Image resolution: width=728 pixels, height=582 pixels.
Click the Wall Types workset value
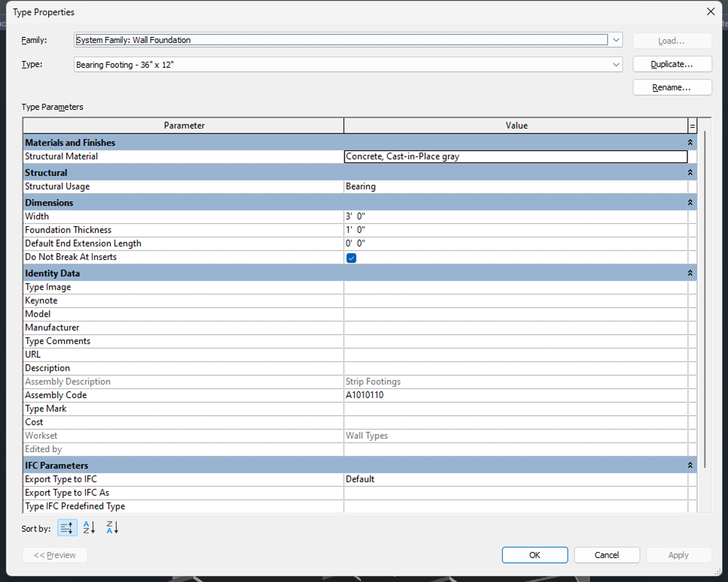[367, 436]
